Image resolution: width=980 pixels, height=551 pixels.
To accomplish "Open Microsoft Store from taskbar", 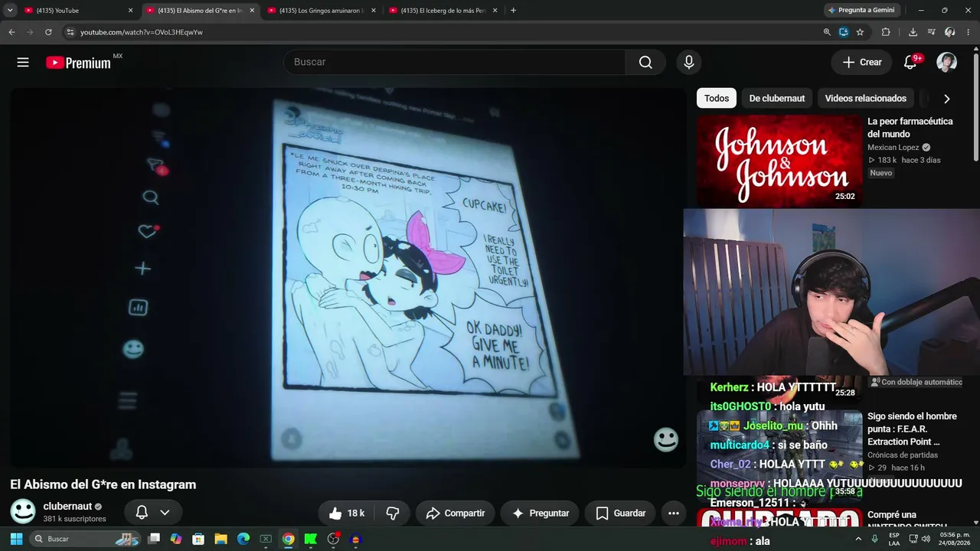I will 199,539.
